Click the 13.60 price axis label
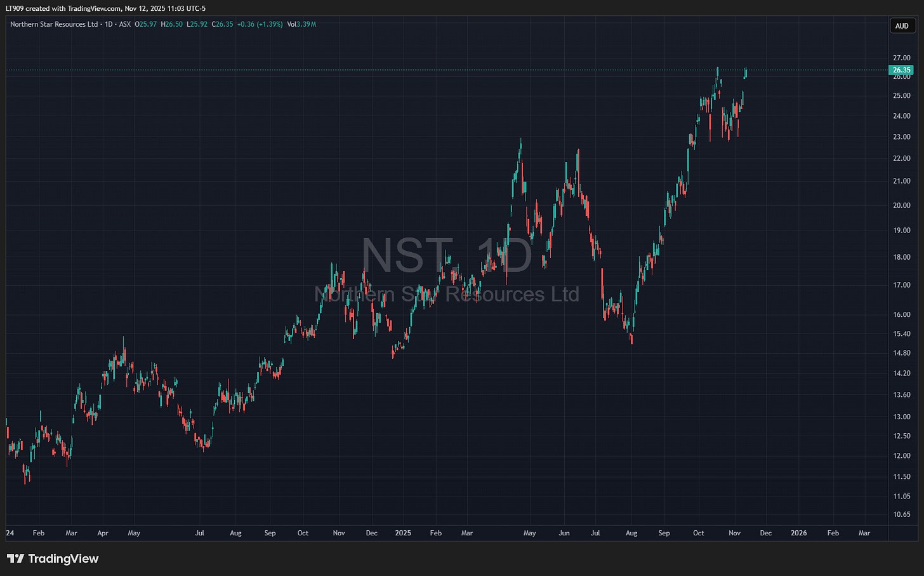The width and height of the screenshot is (924, 576). click(x=901, y=394)
